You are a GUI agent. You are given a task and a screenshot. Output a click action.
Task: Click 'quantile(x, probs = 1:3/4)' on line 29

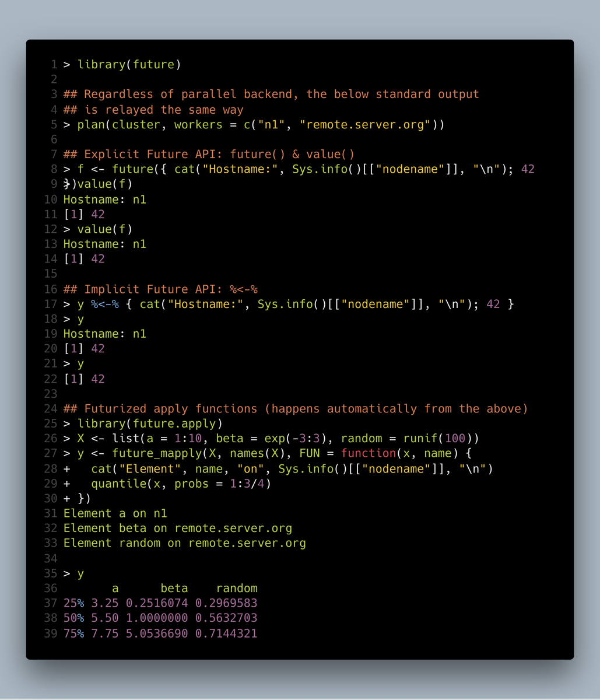(x=181, y=484)
